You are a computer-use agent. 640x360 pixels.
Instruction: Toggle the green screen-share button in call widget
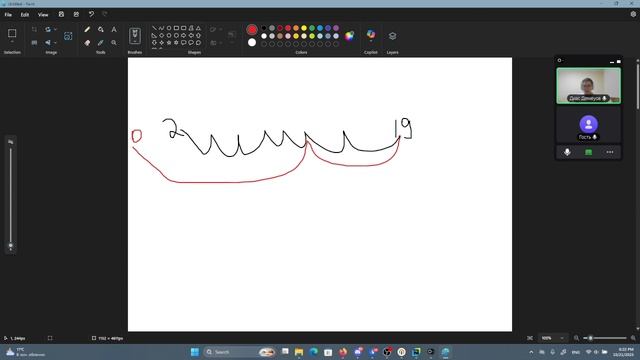[588, 152]
